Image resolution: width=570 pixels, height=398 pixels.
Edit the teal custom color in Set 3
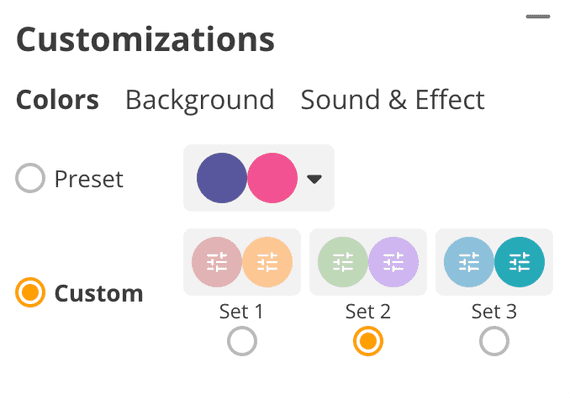tap(519, 262)
